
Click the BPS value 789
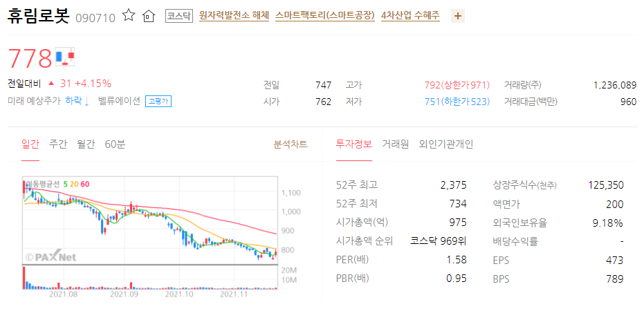[615, 279]
